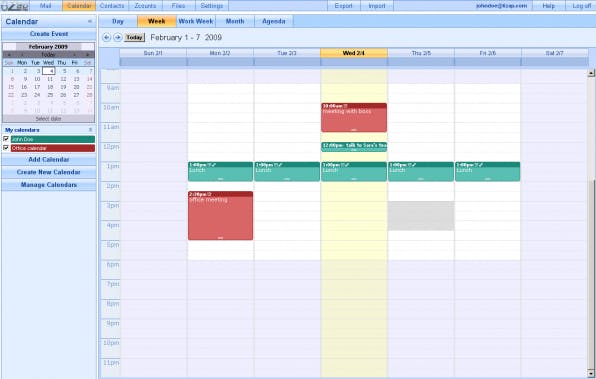The height and width of the screenshot is (379, 596).
Task: Select day 4 in mini calendar
Action: pyautogui.click(x=49, y=71)
